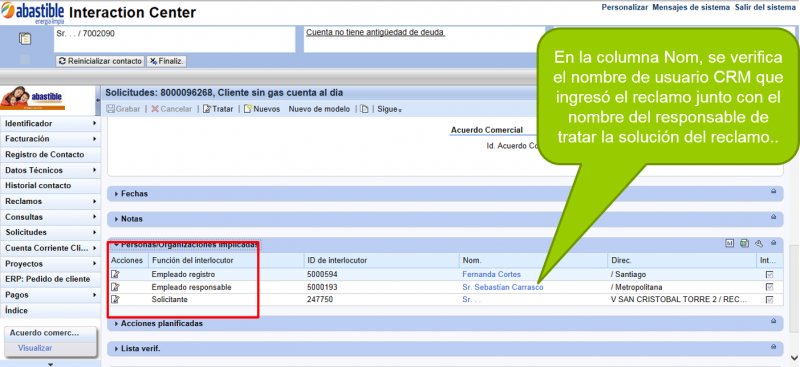Open the Reclamos navigation menu item
Viewport: 800px width, 367px height.
[x=50, y=201]
